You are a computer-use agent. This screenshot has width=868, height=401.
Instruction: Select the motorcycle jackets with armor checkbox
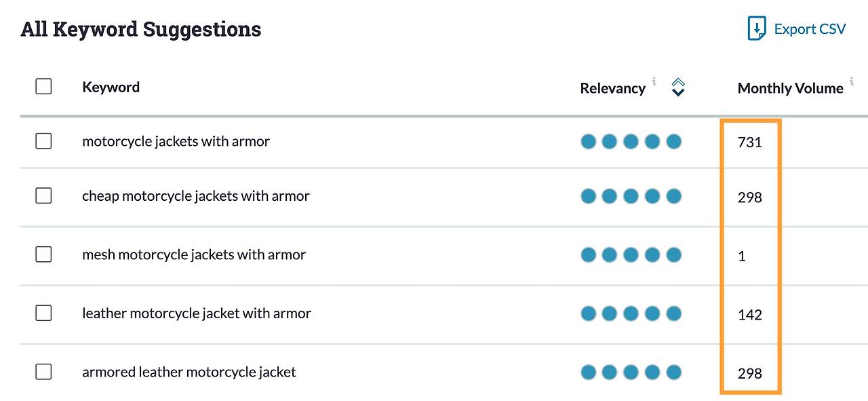click(x=43, y=140)
